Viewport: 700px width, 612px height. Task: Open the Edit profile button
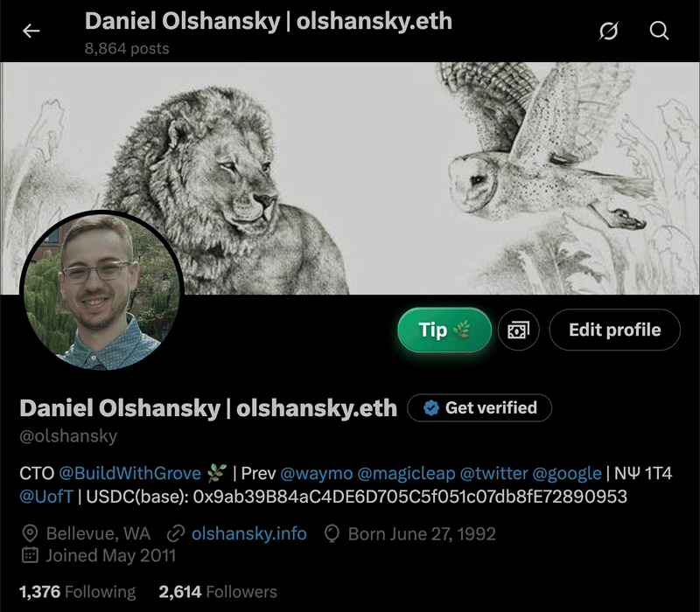pos(615,330)
